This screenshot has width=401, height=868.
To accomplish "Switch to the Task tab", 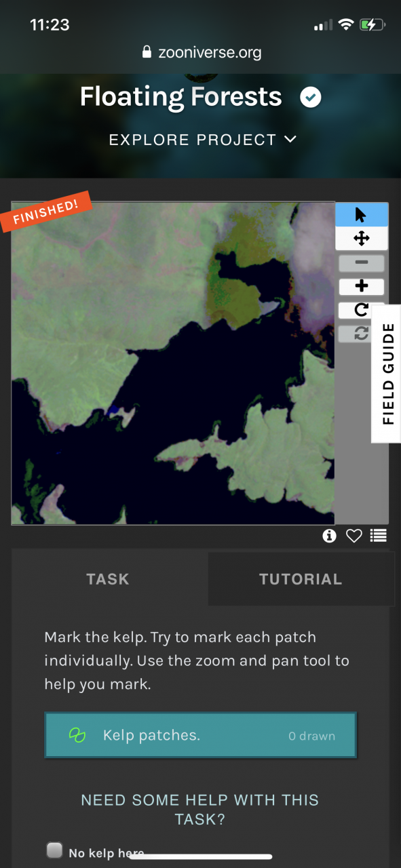I will tap(108, 579).
